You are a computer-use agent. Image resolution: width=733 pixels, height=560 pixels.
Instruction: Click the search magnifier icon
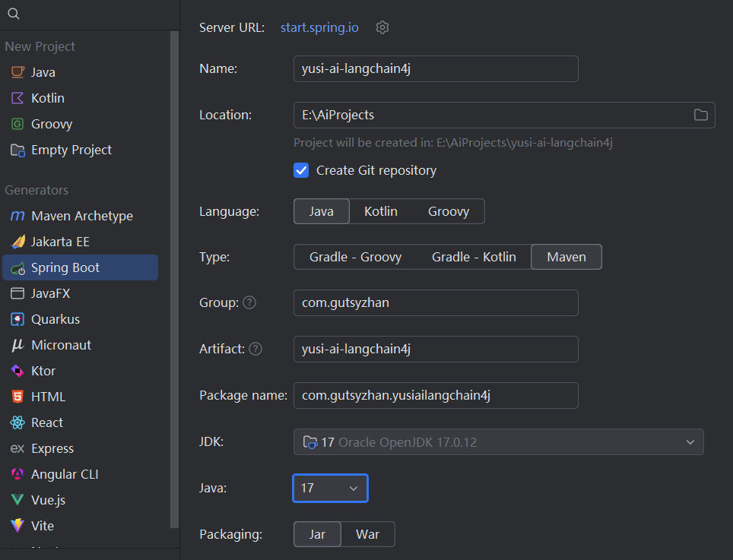tap(14, 14)
